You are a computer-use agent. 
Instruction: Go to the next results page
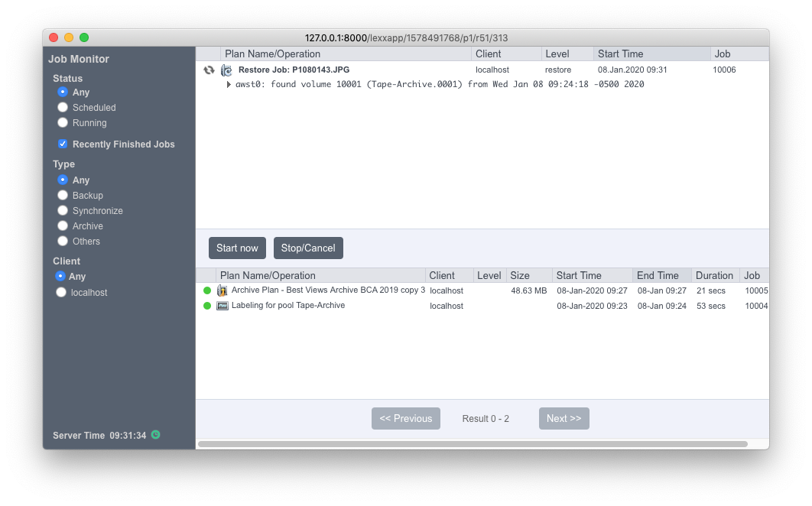(564, 418)
